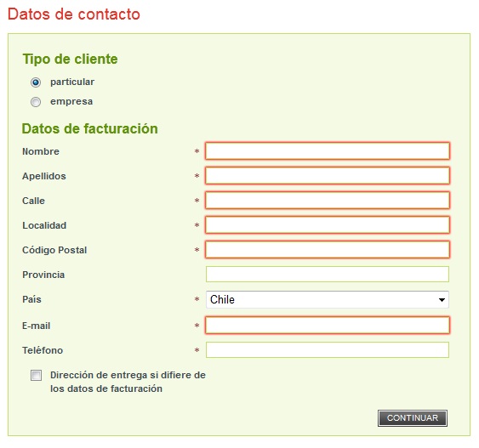Image resolution: width=479 pixels, height=448 pixels.
Task: Focus the Apellidos input field
Action: tap(328, 175)
